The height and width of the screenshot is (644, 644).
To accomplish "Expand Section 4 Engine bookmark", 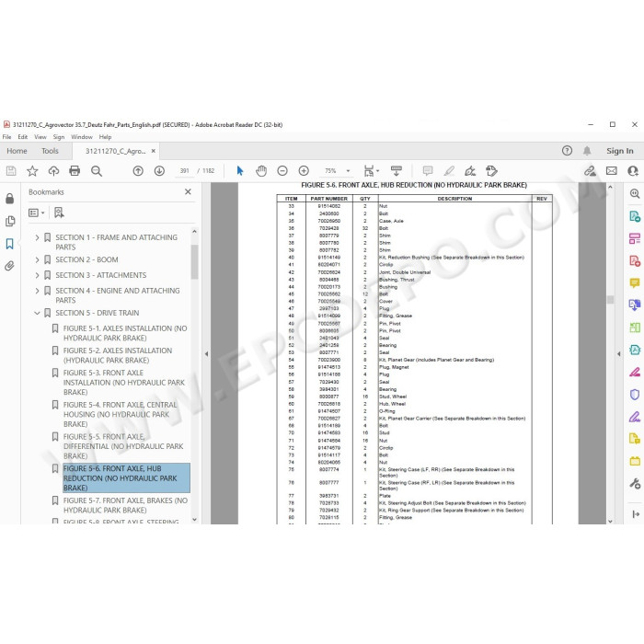I will pyautogui.click(x=38, y=291).
